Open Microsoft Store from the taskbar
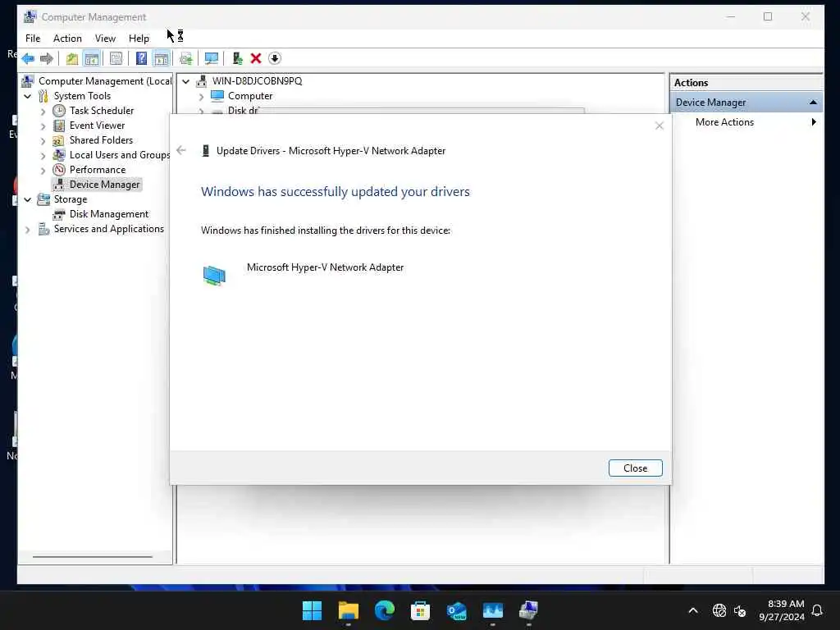The image size is (840, 630). (421, 610)
